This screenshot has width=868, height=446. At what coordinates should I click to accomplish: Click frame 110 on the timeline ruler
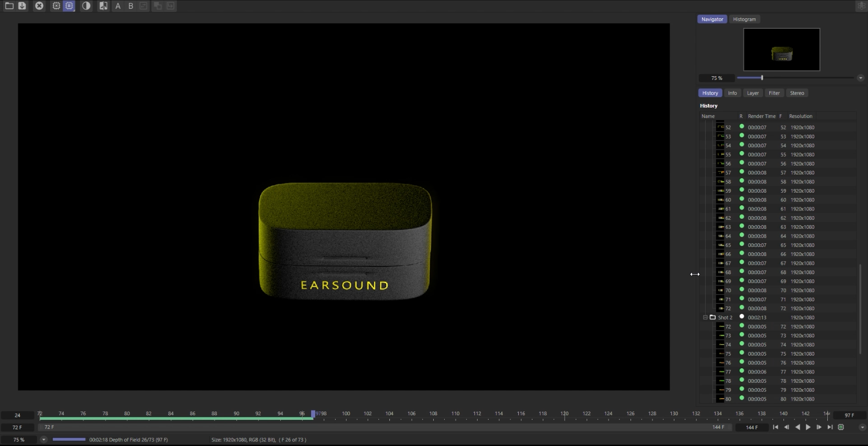[x=455, y=414]
